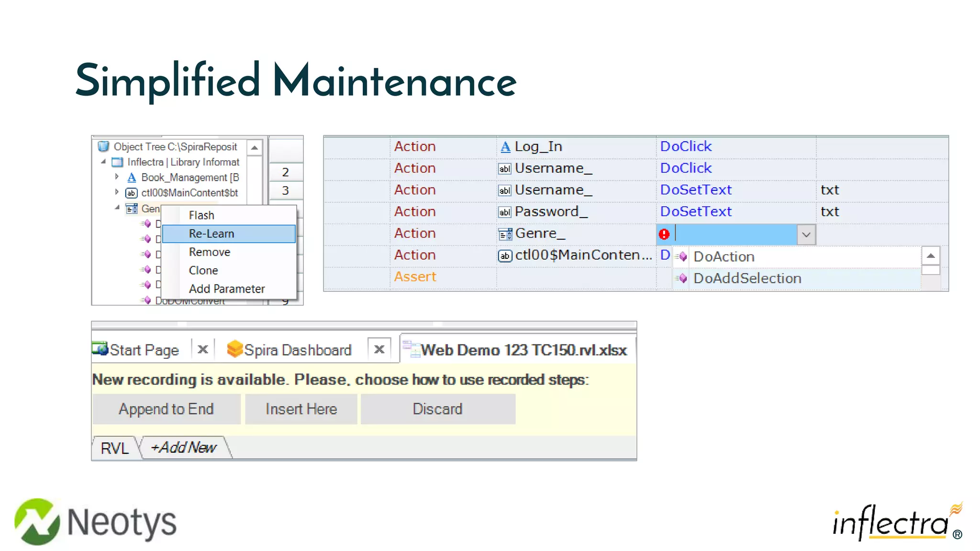
Task: Expand ctl00$MainContent$bt tree node
Action: click(x=117, y=192)
